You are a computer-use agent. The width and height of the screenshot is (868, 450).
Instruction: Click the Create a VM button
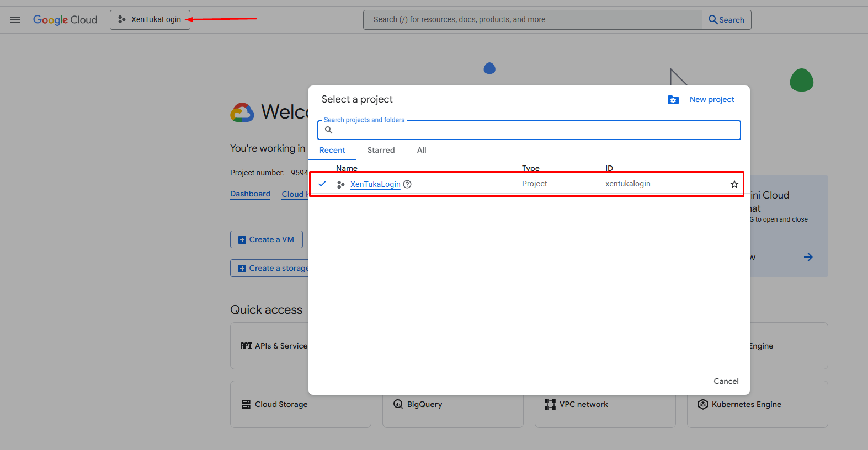coord(267,239)
